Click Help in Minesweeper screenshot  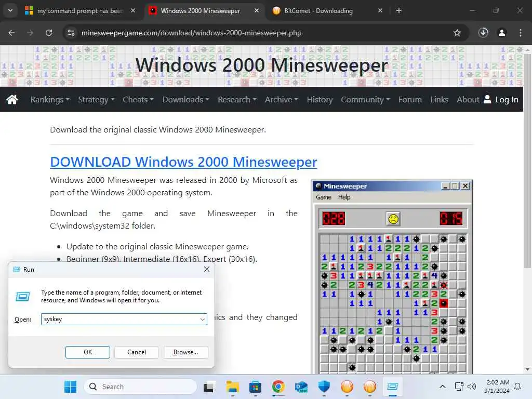[x=344, y=197]
